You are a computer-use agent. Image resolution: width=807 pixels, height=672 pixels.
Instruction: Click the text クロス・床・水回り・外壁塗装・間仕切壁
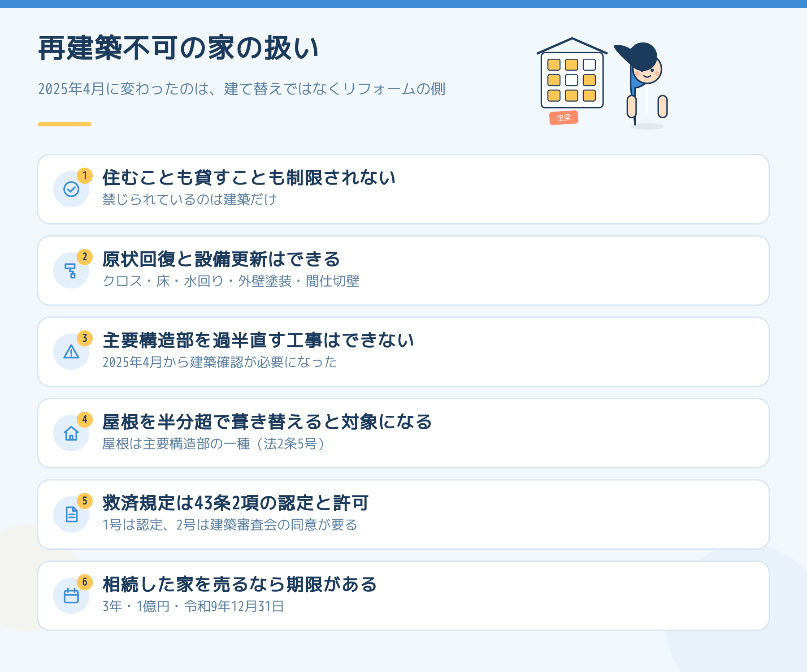pyautogui.click(x=231, y=281)
